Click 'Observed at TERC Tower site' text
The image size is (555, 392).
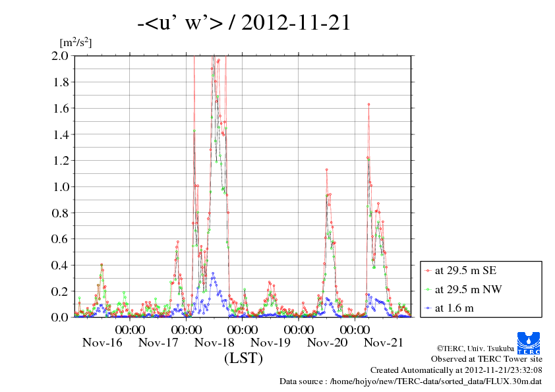(486, 359)
